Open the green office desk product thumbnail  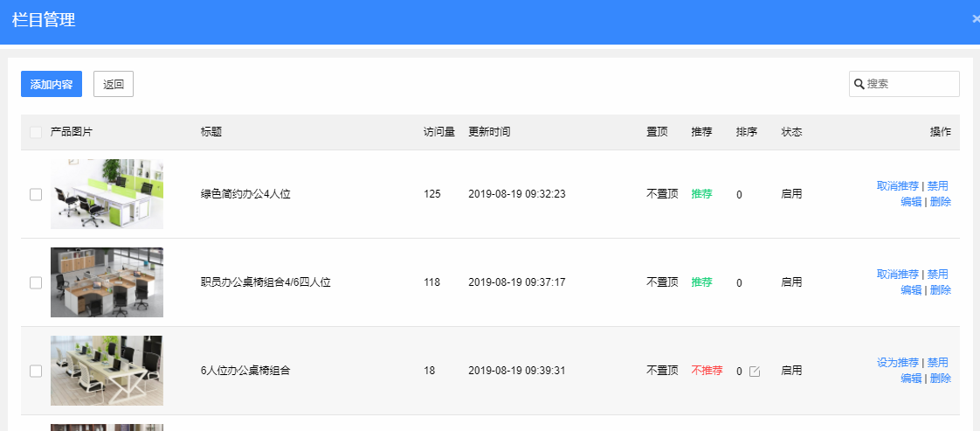pyautogui.click(x=107, y=194)
